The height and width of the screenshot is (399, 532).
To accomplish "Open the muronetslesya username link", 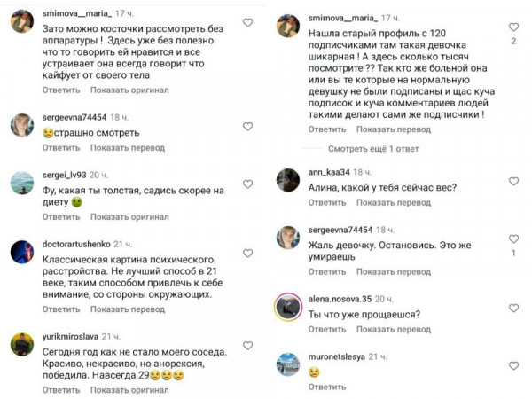I will point(341,356).
